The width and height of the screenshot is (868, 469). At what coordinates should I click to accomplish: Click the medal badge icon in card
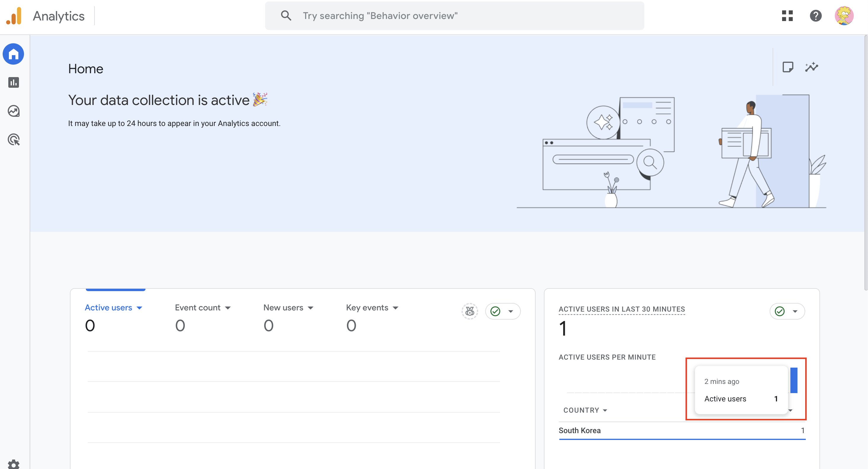[x=469, y=311]
